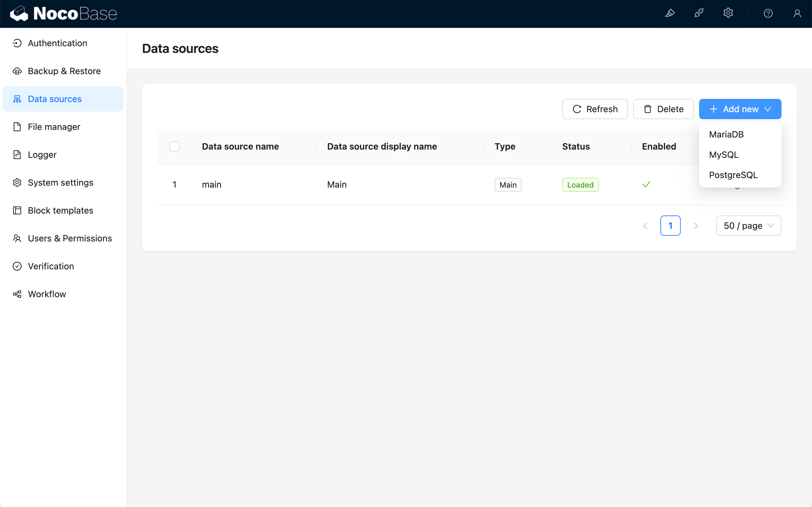
Task: Select MariaDB from the database type list
Action: pos(727,134)
